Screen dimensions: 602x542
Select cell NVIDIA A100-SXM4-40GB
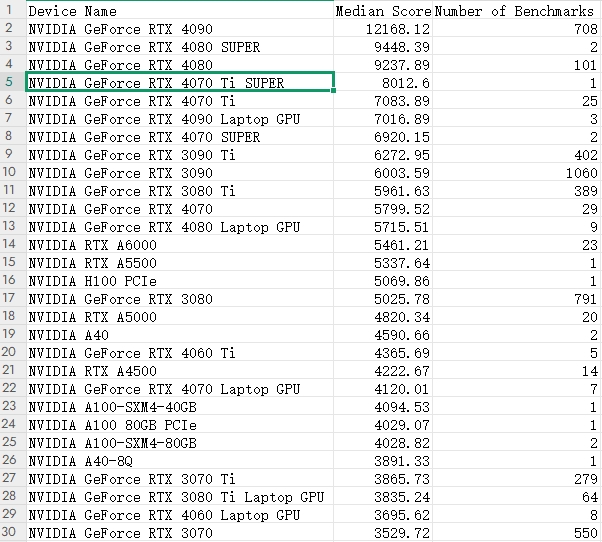click(180, 406)
